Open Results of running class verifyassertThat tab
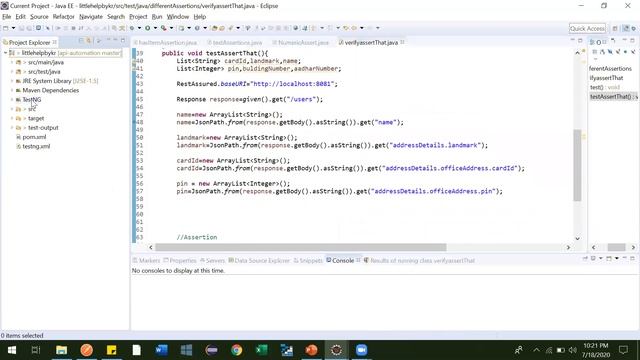640x360 pixels. tap(419, 260)
